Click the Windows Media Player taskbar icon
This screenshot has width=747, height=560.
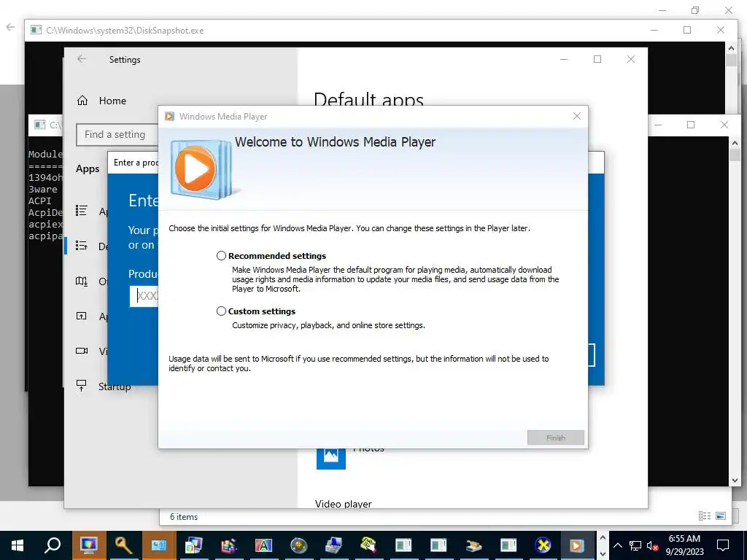[578, 545]
